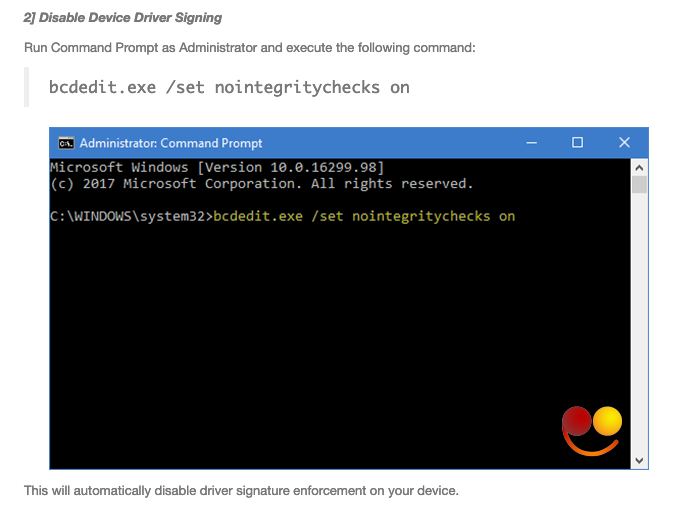Click the '(c) 2017 Microsoft Corporation' line
685x507 pixels.
click(262, 183)
